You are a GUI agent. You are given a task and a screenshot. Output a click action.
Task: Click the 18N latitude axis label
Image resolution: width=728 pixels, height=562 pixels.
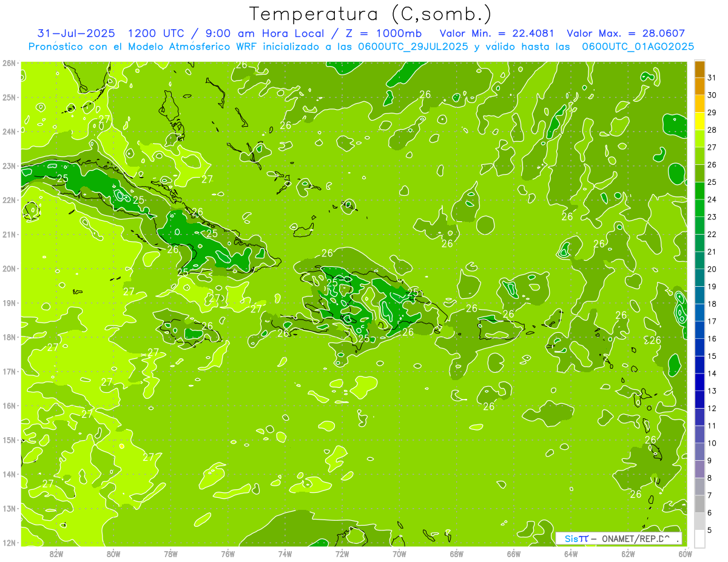coord(8,337)
